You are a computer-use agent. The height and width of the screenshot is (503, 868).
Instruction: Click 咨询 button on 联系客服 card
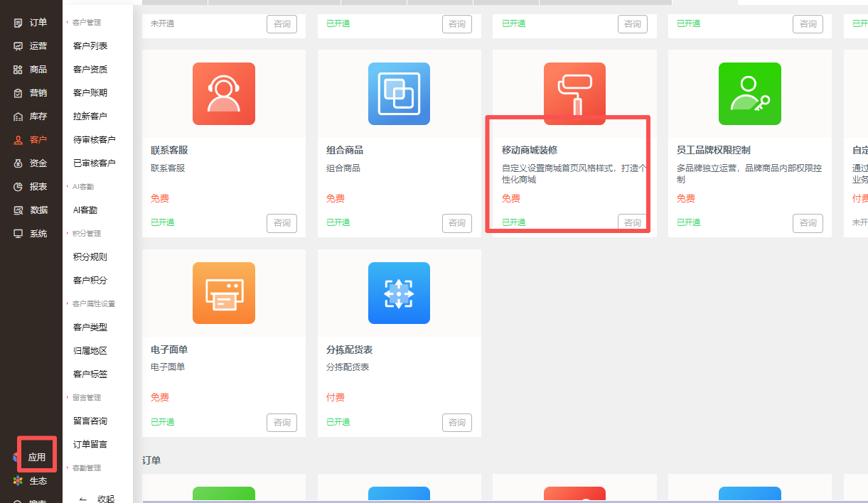[x=282, y=223]
